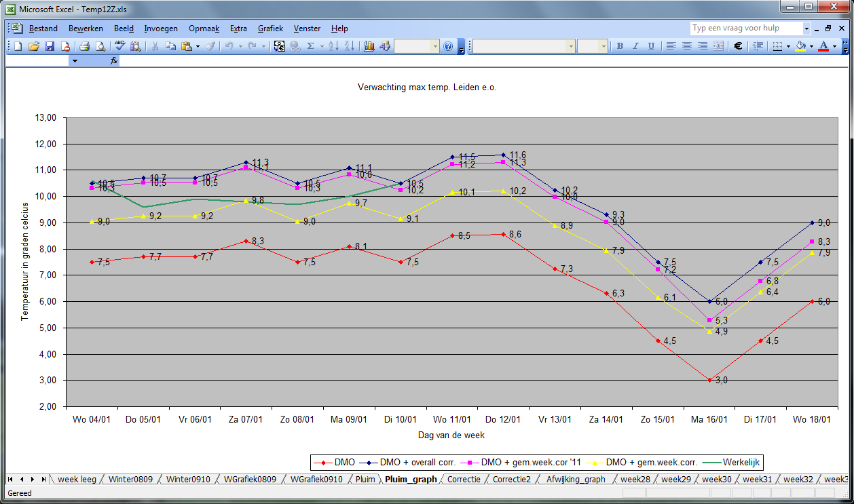Screen dimensions: 854x504
Task: Expand the AutoSum functions dropdown
Action: pyautogui.click(x=322, y=46)
